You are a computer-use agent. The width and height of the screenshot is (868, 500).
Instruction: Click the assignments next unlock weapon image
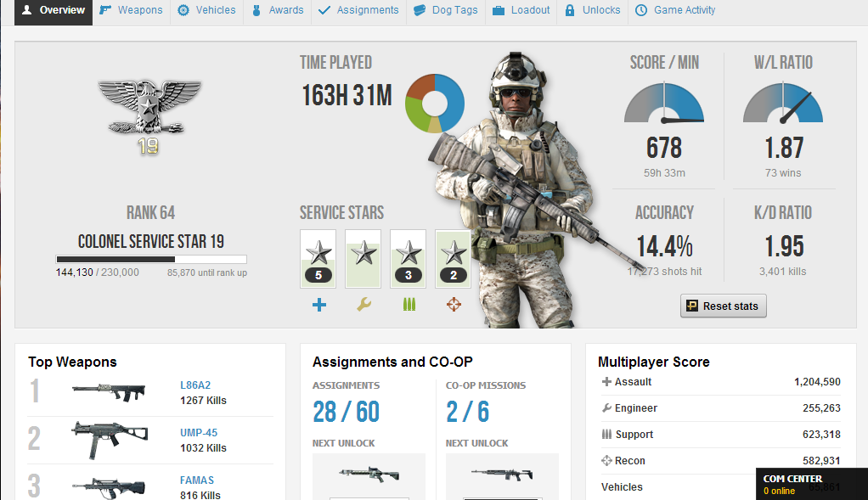pos(369,474)
